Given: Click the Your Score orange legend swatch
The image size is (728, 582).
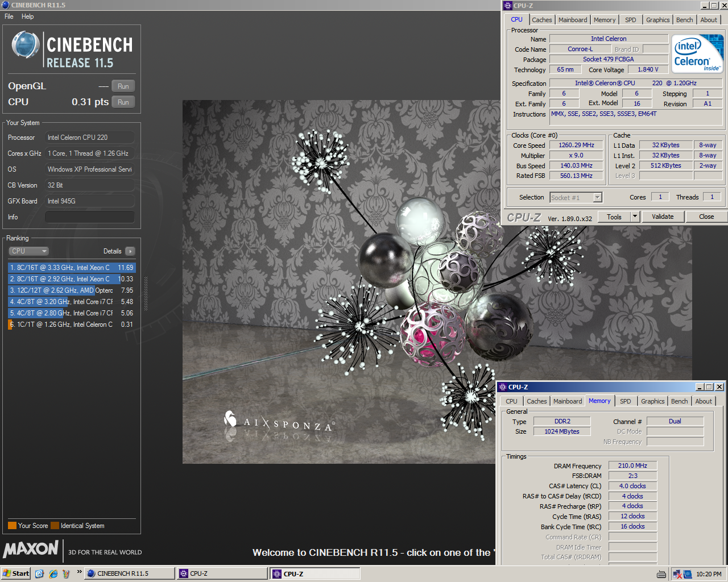Looking at the screenshot, I should pyautogui.click(x=12, y=526).
